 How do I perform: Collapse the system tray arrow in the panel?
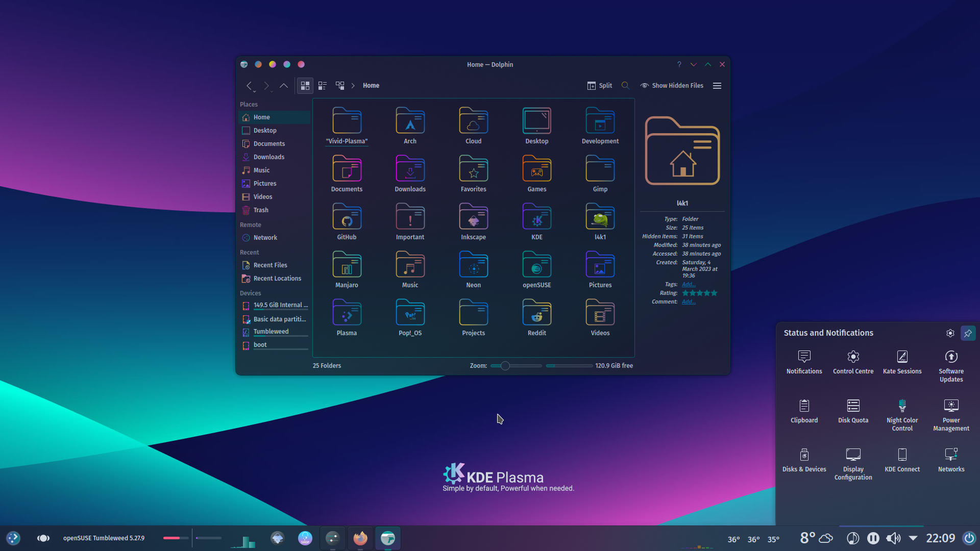pos(913,538)
